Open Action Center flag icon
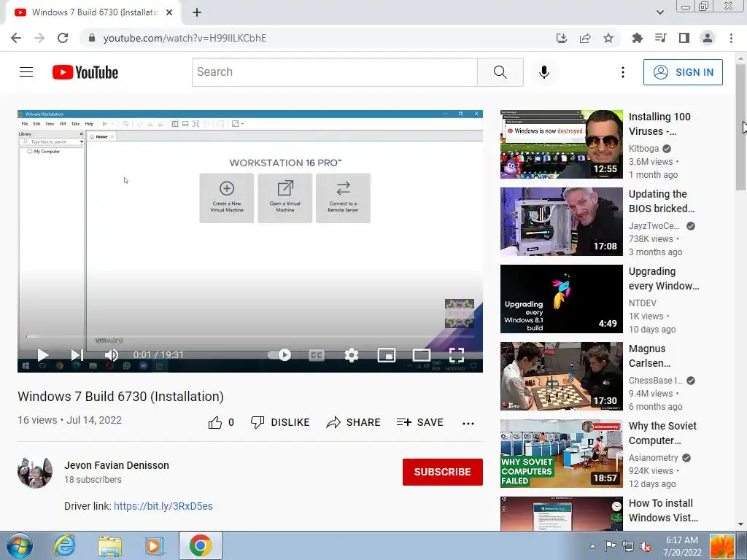Screen dimensions: 747x560 tap(610, 546)
